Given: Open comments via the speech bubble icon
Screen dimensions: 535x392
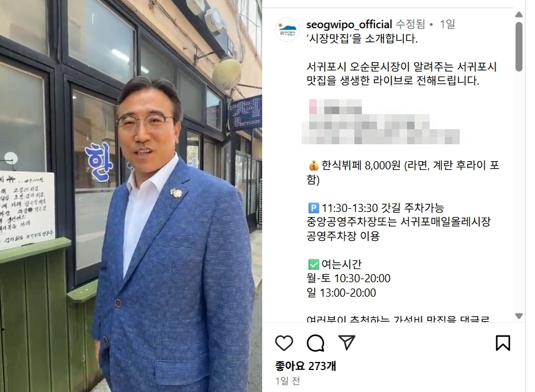Looking at the screenshot, I should click(x=315, y=343).
